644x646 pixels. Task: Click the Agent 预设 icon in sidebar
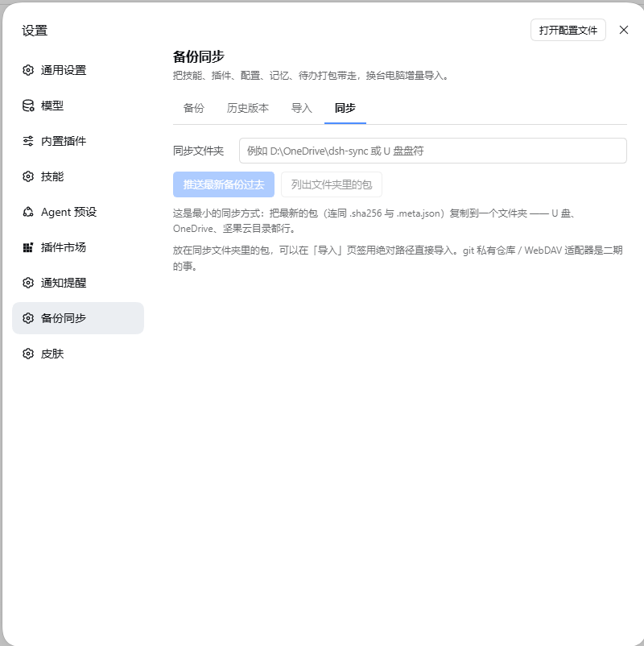coord(28,212)
